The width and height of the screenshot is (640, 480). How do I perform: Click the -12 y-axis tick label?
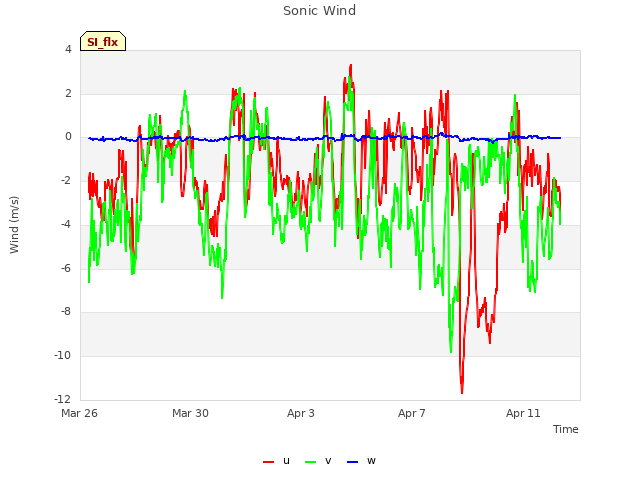(x=63, y=399)
